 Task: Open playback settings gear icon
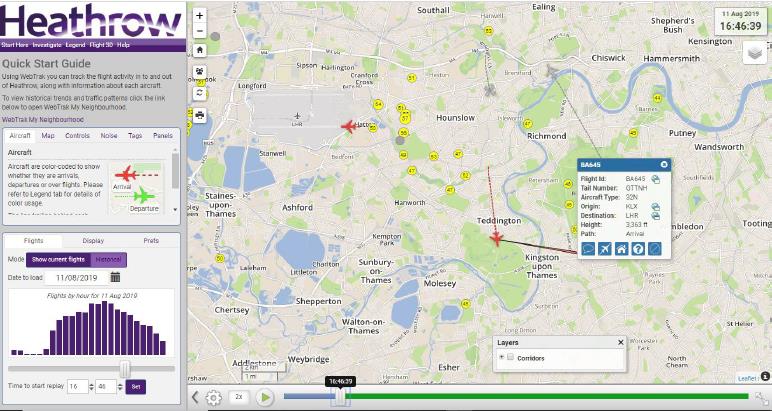click(214, 397)
